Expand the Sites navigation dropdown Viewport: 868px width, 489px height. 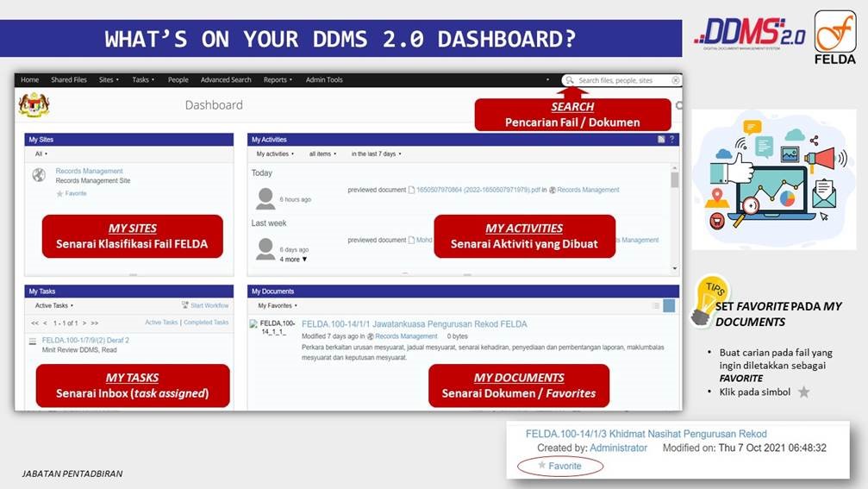tap(109, 79)
